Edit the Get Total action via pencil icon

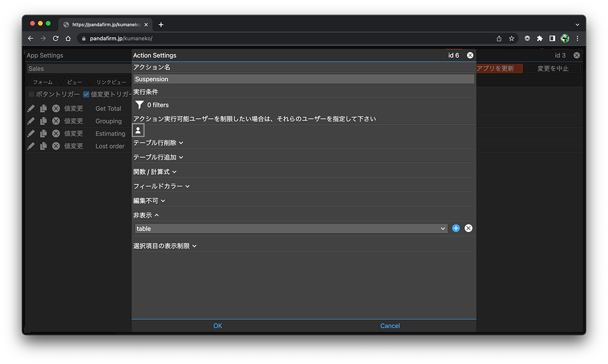(x=31, y=108)
